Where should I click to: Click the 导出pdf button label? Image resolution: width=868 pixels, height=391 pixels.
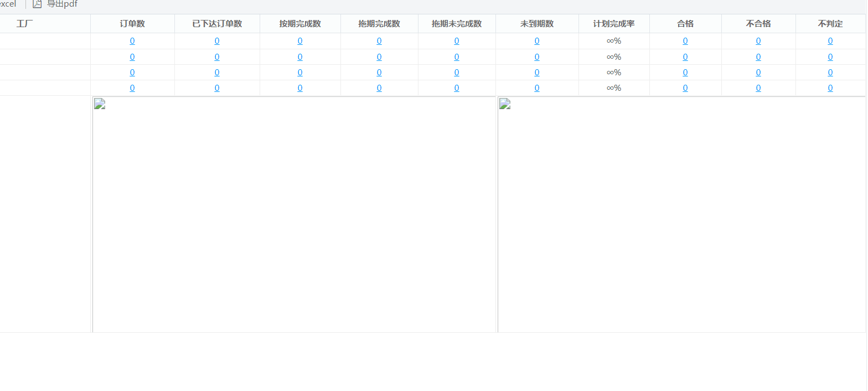pyautogui.click(x=62, y=4)
